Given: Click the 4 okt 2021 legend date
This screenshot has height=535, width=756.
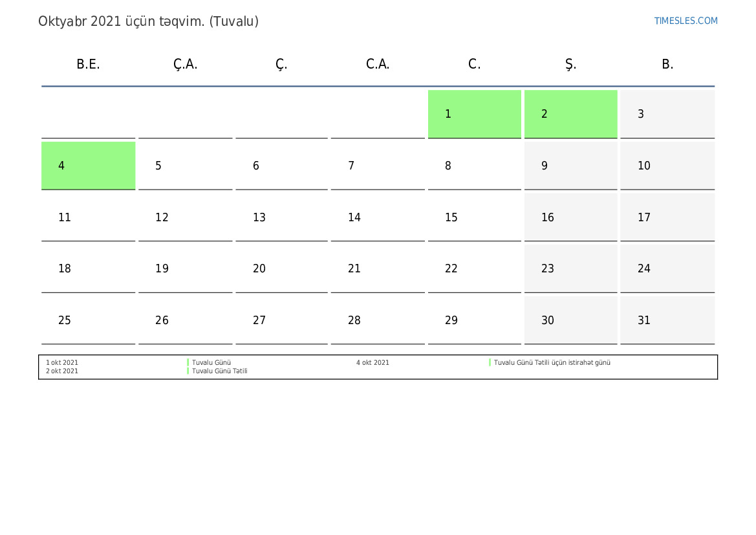Looking at the screenshot, I should pos(373,363).
